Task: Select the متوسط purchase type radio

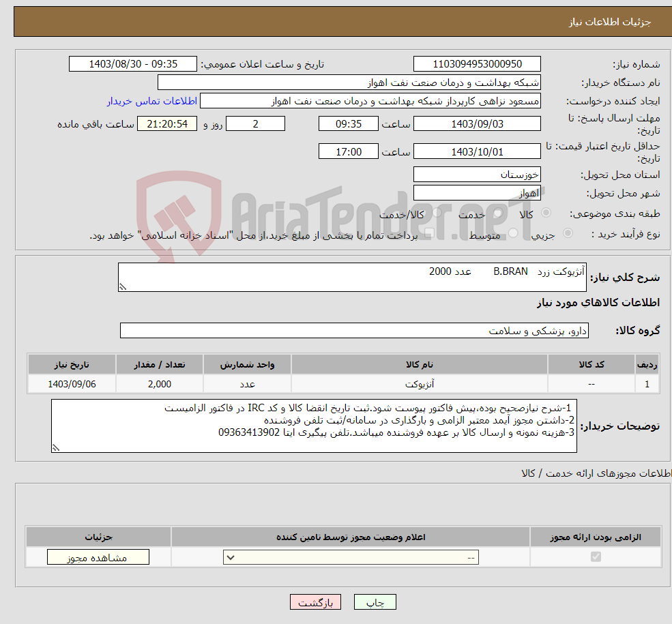Action: (513, 233)
